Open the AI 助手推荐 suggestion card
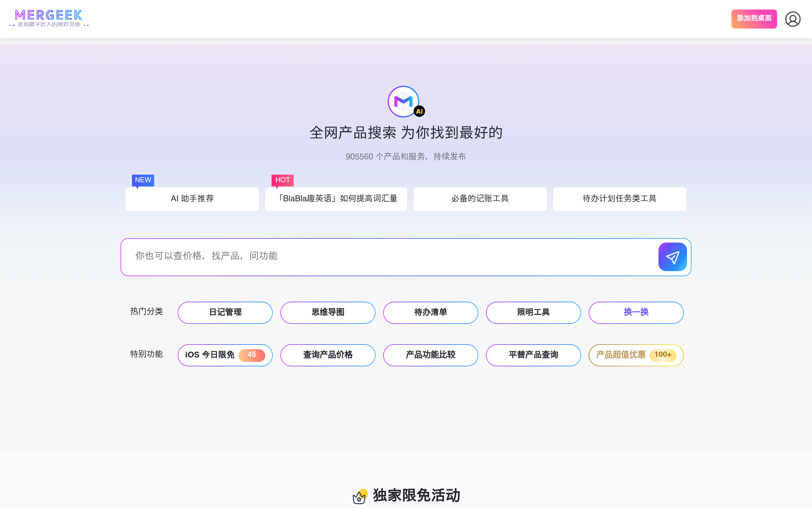Screen dimensions: 812x508 tap(192, 199)
